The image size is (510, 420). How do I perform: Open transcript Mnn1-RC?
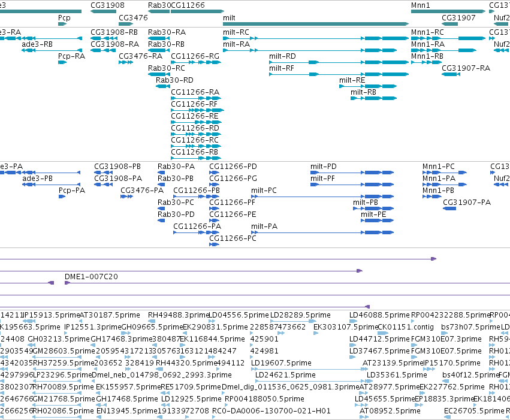tap(427, 32)
